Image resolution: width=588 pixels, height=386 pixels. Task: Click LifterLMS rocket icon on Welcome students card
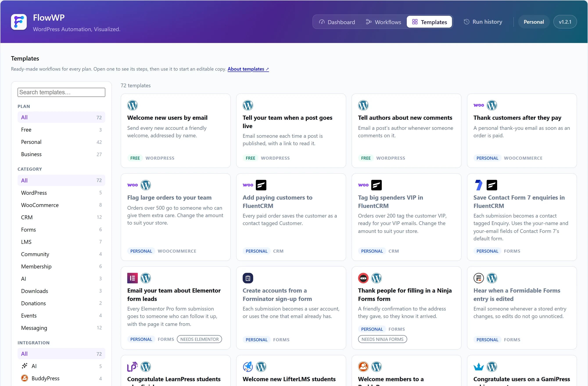(x=248, y=367)
